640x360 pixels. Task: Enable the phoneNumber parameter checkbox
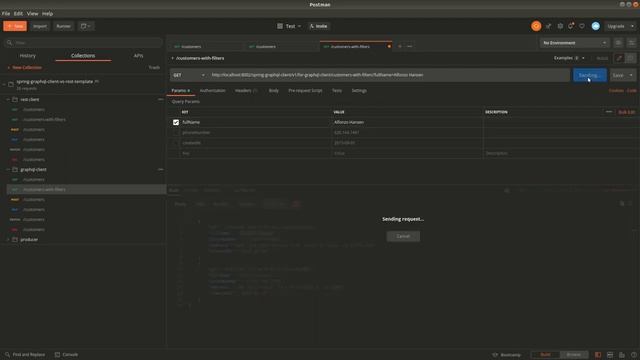point(176,133)
